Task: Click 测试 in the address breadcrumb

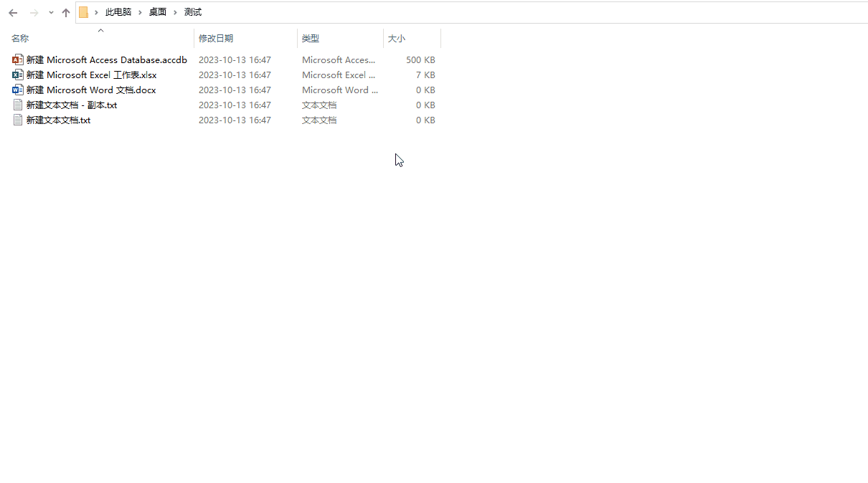Action: [x=193, y=13]
